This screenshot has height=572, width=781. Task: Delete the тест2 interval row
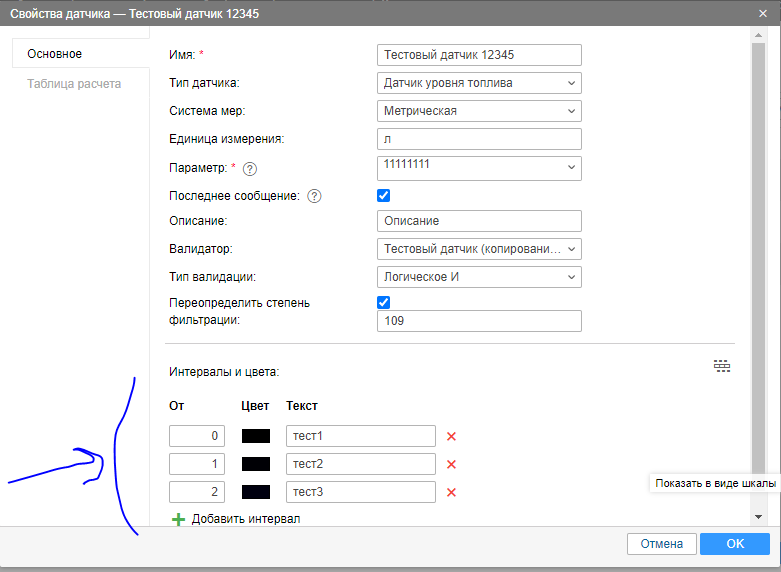(x=451, y=464)
